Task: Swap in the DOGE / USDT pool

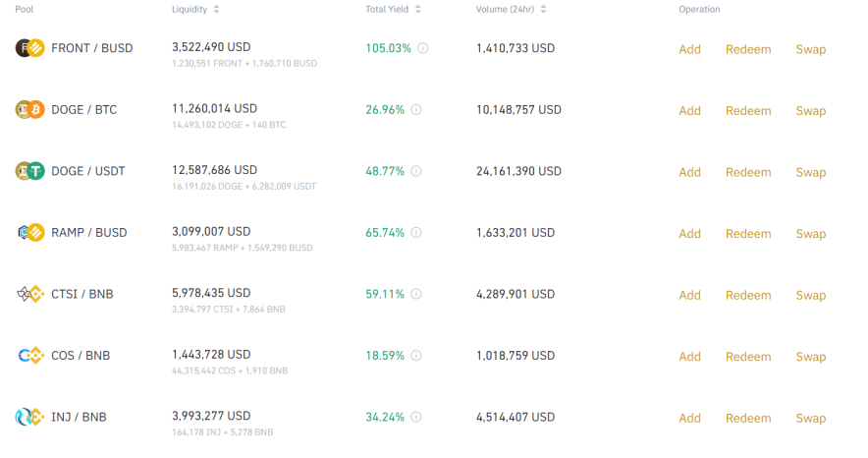Action: (x=811, y=172)
